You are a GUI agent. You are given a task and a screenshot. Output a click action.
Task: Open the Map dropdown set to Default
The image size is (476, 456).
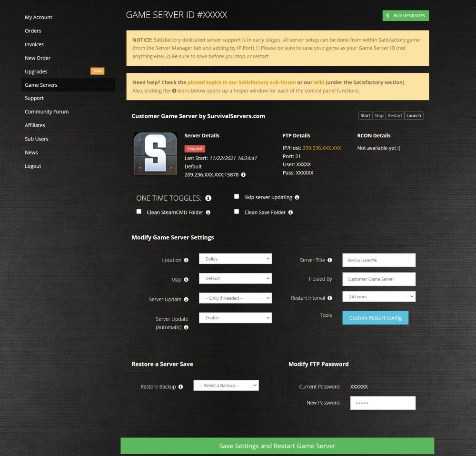pos(235,278)
